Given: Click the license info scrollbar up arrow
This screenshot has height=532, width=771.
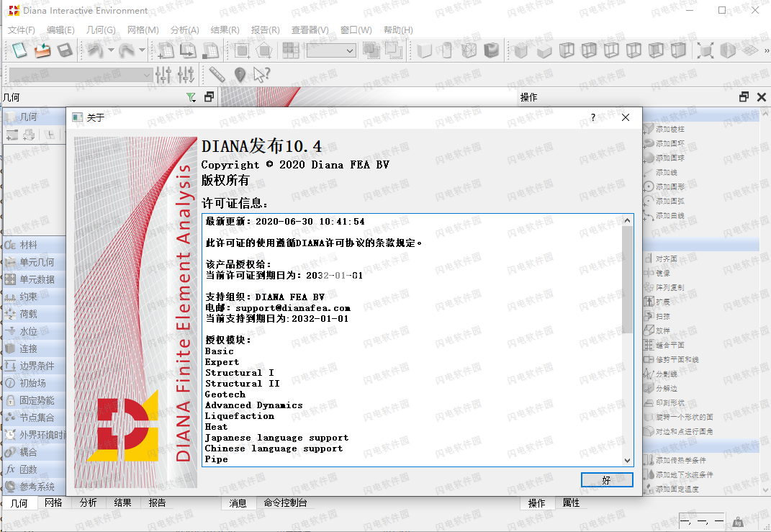Looking at the screenshot, I should [627, 220].
